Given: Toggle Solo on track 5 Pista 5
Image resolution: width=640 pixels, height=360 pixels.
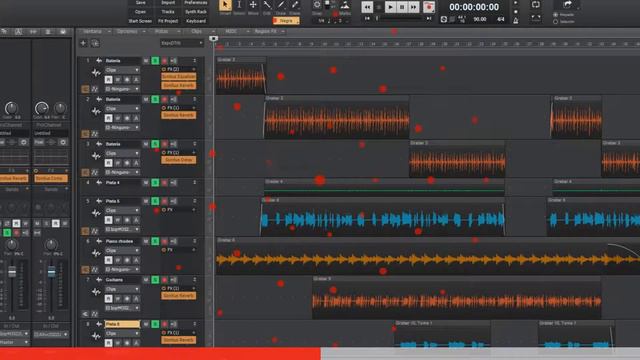Looking at the screenshot, I should tap(155, 201).
